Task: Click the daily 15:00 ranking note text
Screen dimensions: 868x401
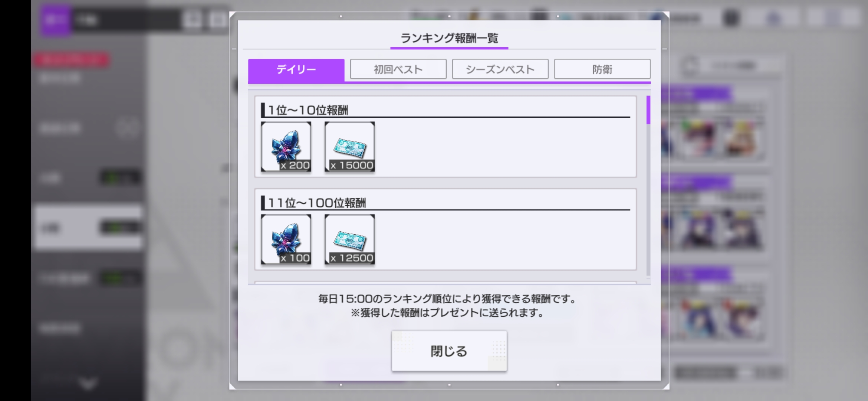Action: pyautogui.click(x=447, y=299)
